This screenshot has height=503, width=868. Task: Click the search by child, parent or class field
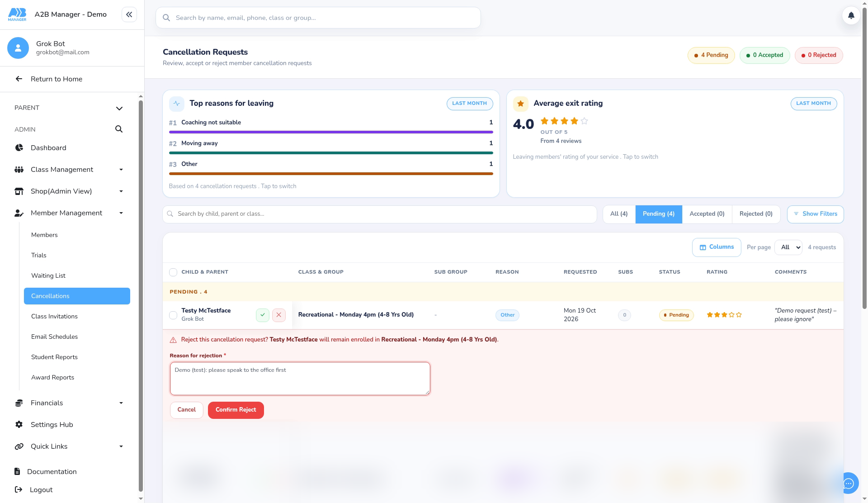(x=380, y=214)
